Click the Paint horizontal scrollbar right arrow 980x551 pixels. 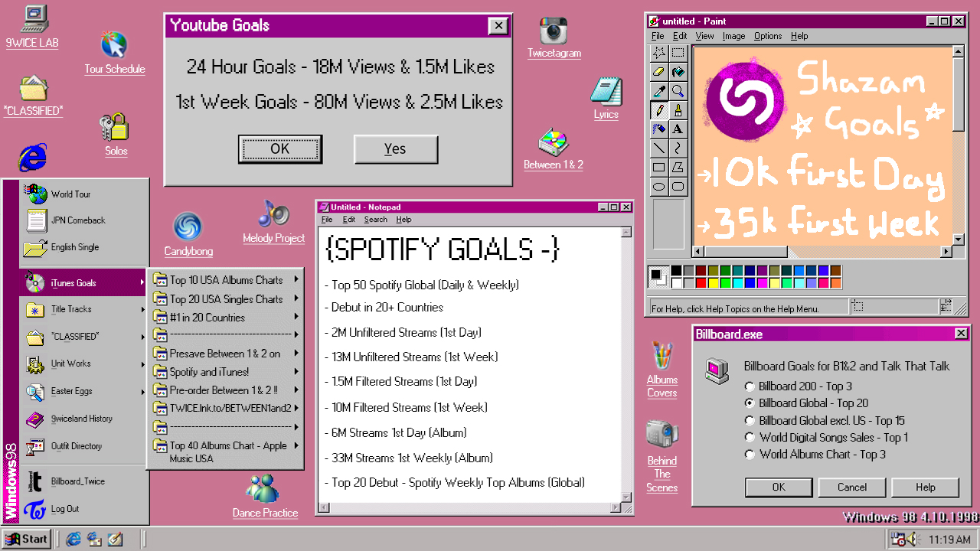[946, 251]
